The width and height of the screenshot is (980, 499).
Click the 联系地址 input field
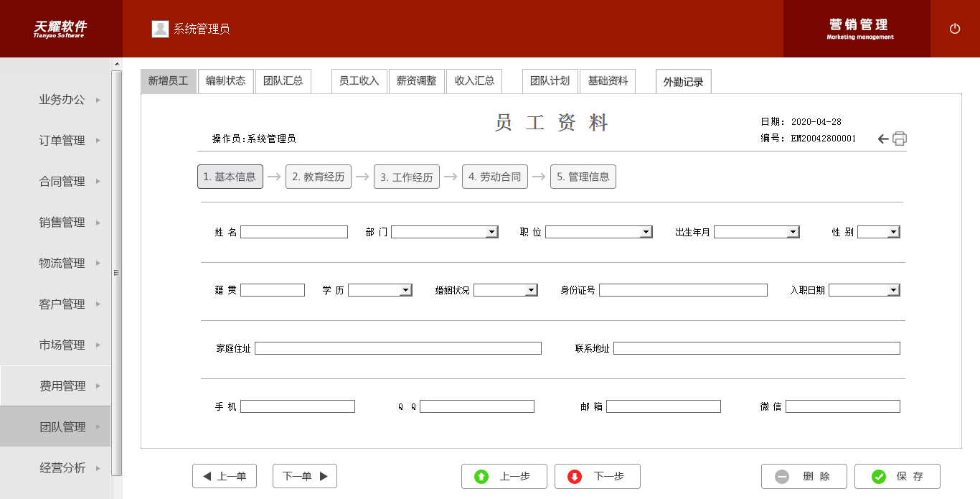tap(757, 348)
